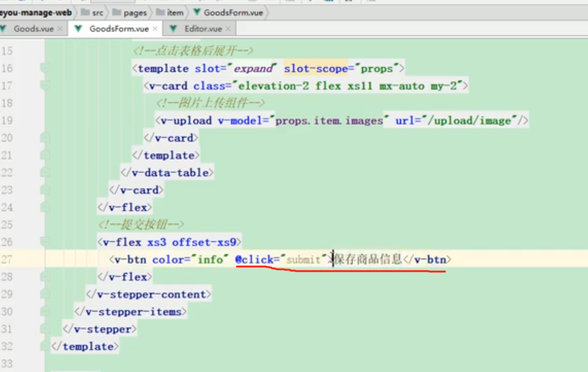This screenshot has width=588, height=372.
Task: Click the 保存商品信息 button label text
Action: (x=368, y=259)
